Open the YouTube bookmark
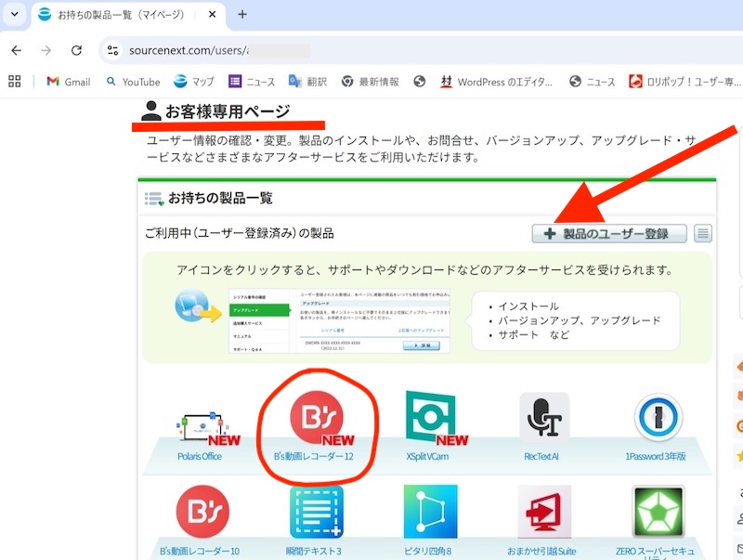Viewport: 743px width, 560px height. (x=133, y=82)
